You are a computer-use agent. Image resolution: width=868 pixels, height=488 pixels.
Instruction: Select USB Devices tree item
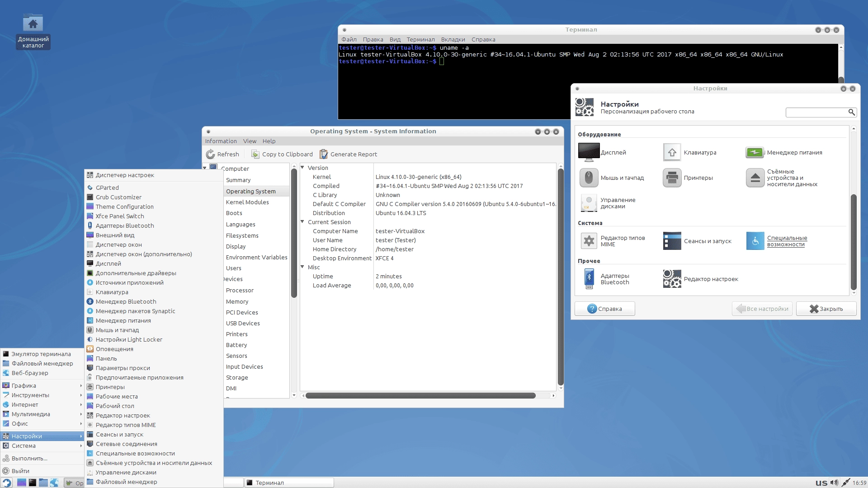[243, 323]
